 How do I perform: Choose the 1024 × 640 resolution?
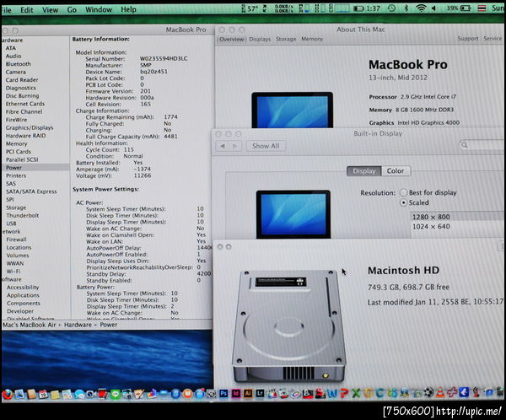point(431,227)
